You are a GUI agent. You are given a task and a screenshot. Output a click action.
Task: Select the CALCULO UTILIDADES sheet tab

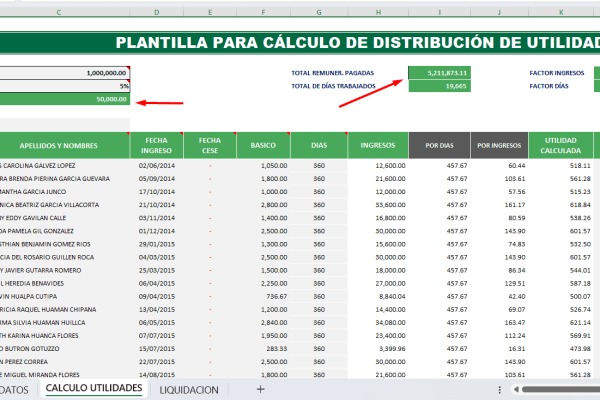[x=94, y=388]
